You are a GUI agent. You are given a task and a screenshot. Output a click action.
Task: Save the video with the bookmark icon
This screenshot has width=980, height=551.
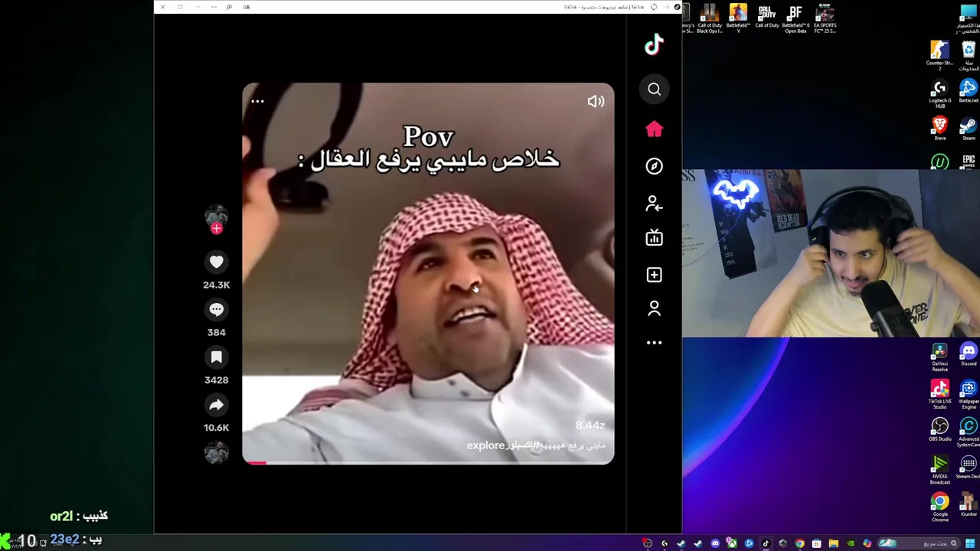click(x=216, y=357)
